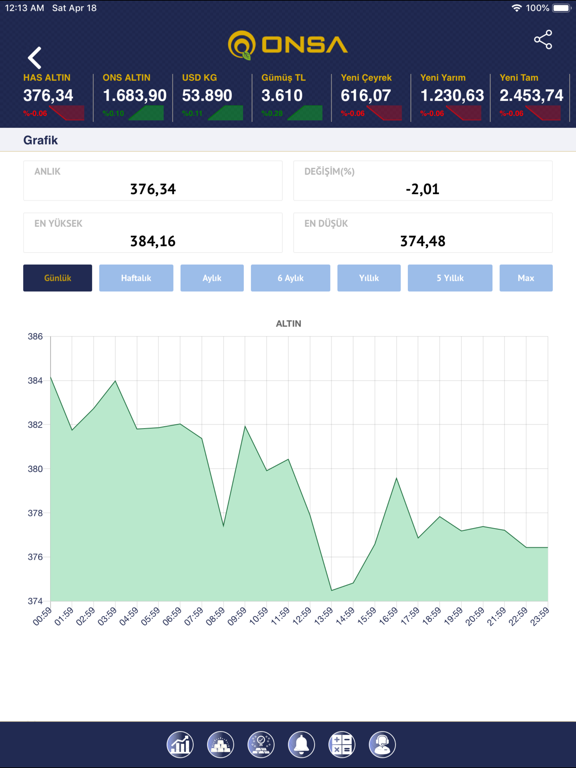
Task: Tap the green trend indicator under Gümüş TL
Action: pos(305,113)
